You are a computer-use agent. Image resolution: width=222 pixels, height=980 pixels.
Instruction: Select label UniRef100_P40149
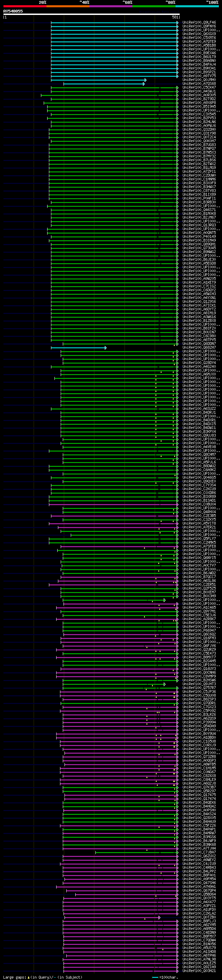click(199, 237)
